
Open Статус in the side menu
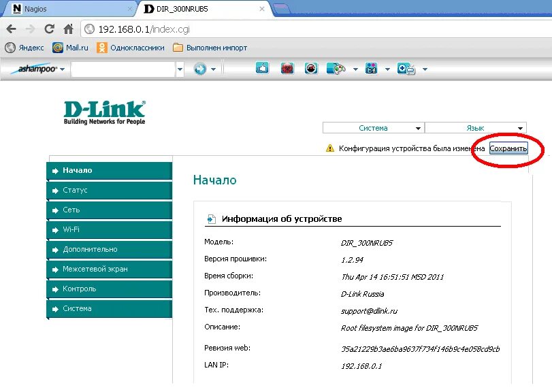109,190
